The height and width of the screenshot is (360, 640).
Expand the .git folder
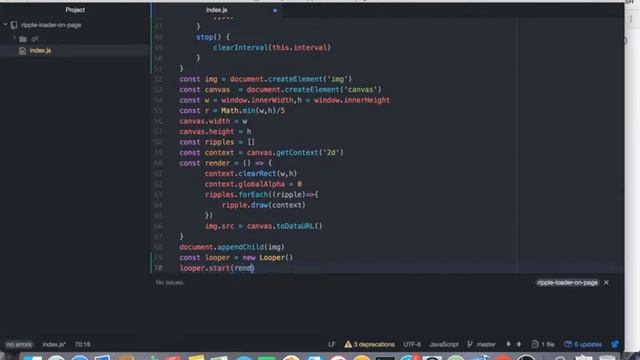14,39
